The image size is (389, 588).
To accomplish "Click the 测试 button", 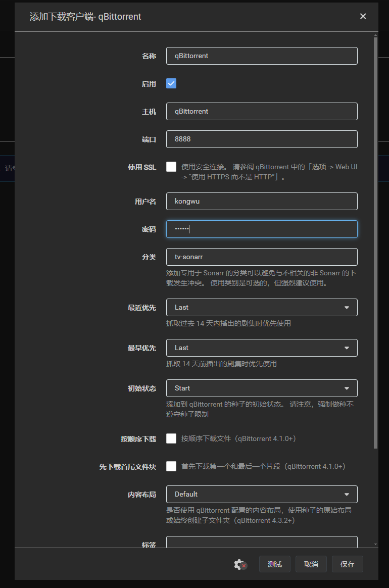I will coord(275,564).
